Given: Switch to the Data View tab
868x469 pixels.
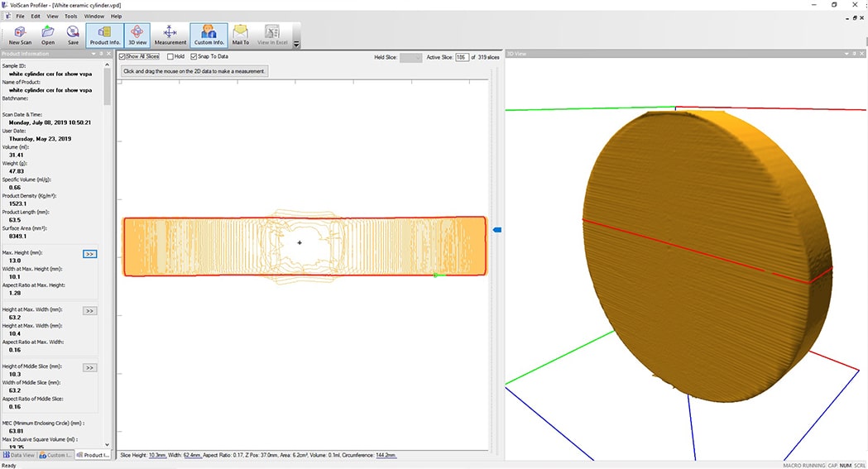Looking at the screenshot, I should click(x=19, y=455).
